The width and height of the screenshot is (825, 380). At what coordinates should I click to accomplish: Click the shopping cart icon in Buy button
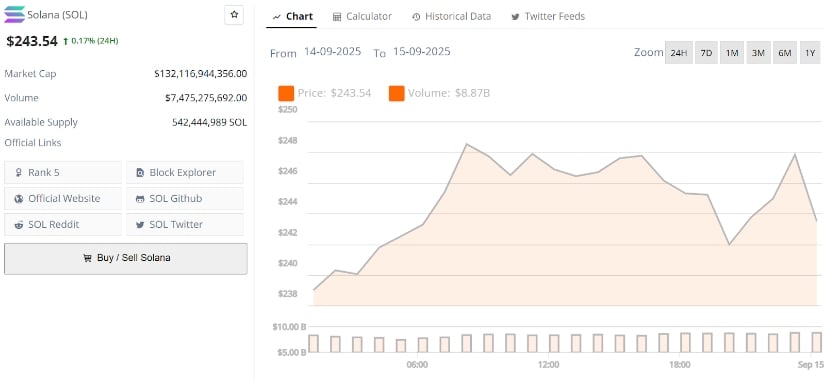click(x=87, y=258)
